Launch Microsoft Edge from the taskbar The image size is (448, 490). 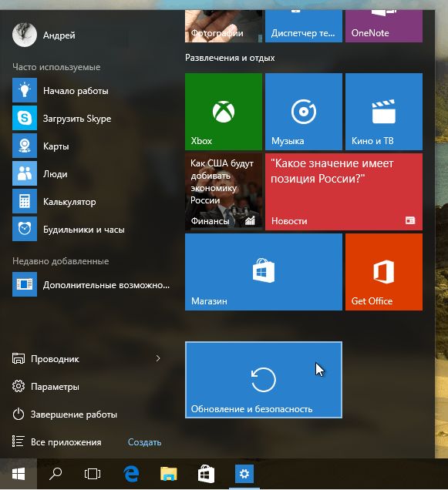point(131,474)
